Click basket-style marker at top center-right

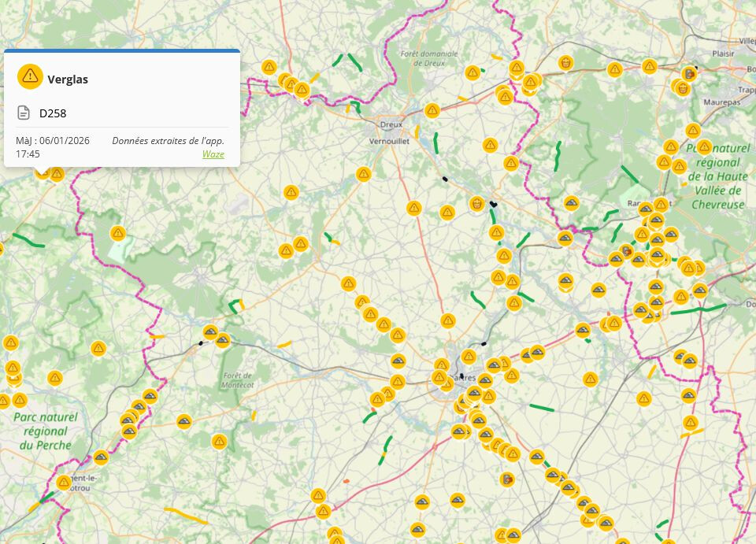(x=565, y=62)
